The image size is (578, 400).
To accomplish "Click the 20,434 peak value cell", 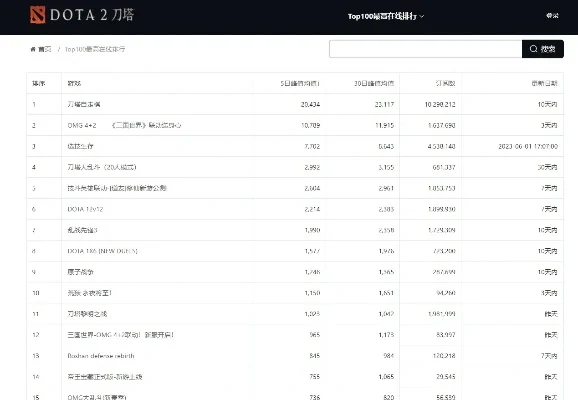I will 310,105.
